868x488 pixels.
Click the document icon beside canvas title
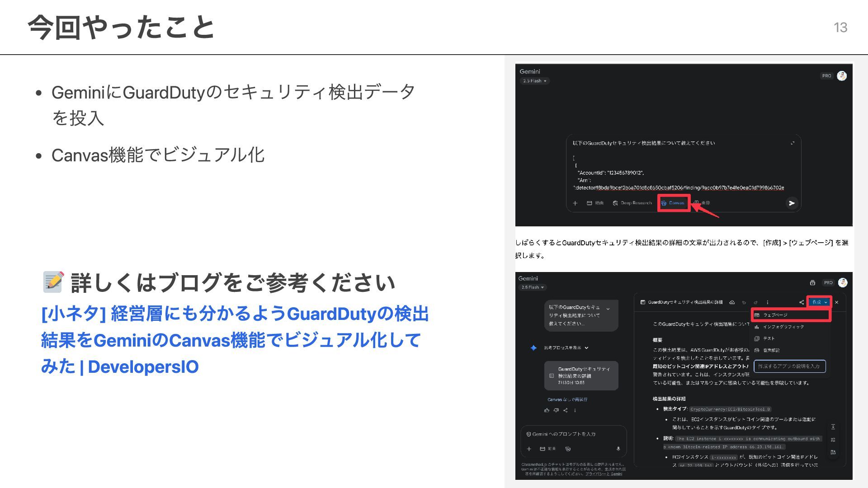tap(642, 302)
